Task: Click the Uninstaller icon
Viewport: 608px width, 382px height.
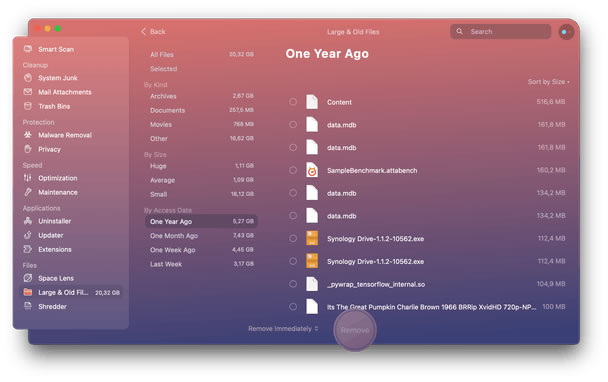Action: pyautogui.click(x=28, y=221)
